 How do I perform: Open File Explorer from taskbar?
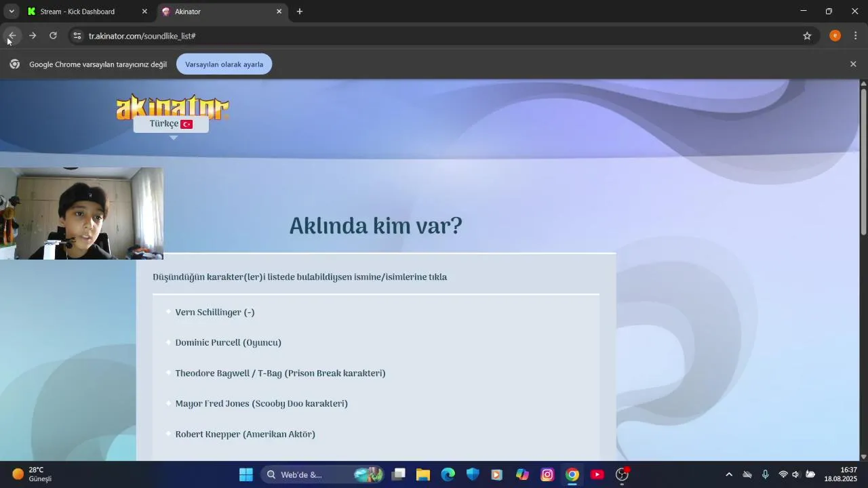pos(423,474)
